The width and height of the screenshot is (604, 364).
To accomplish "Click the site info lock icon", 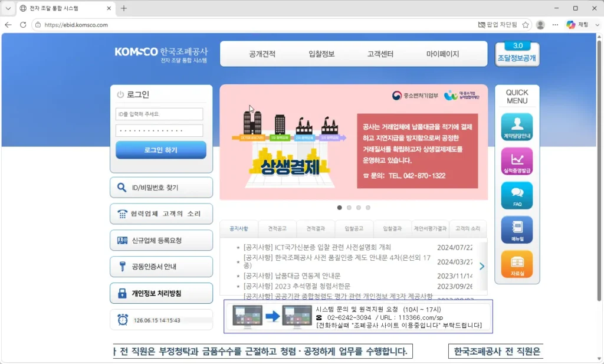I will click(38, 25).
